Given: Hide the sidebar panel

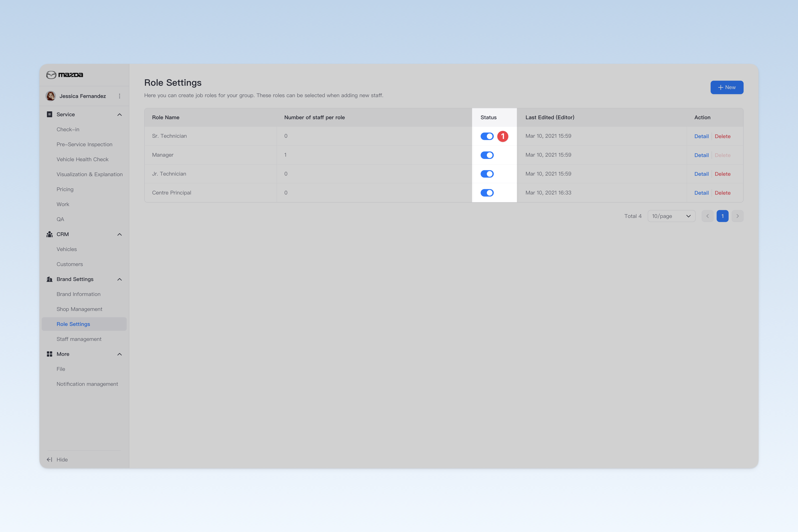Looking at the screenshot, I should [57, 459].
